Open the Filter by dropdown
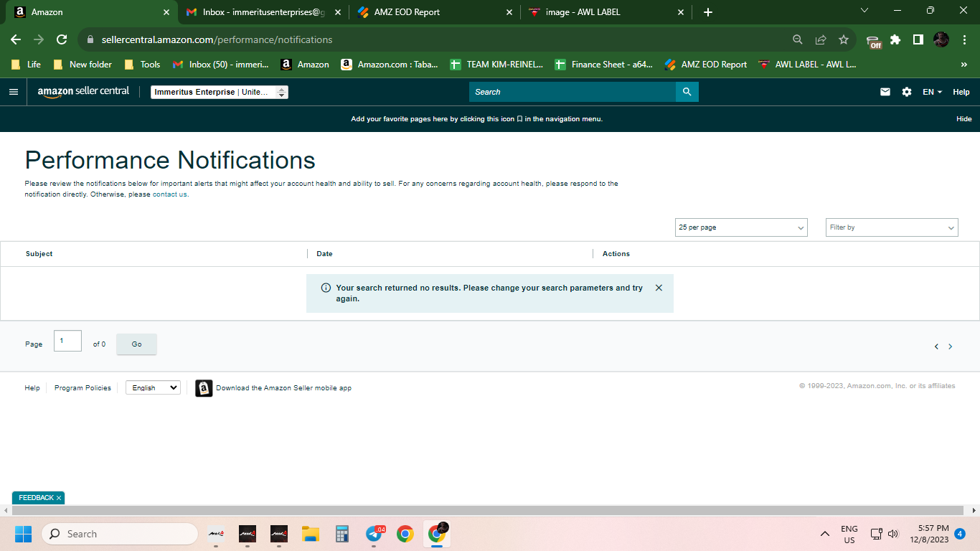Image resolution: width=980 pixels, height=551 pixels. tap(892, 227)
